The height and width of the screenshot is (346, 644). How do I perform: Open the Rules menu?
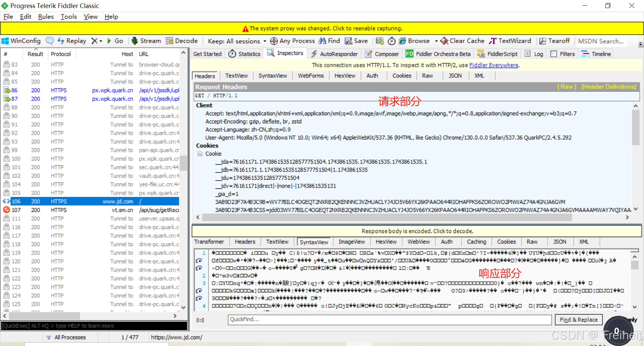pyautogui.click(x=46, y=17)
